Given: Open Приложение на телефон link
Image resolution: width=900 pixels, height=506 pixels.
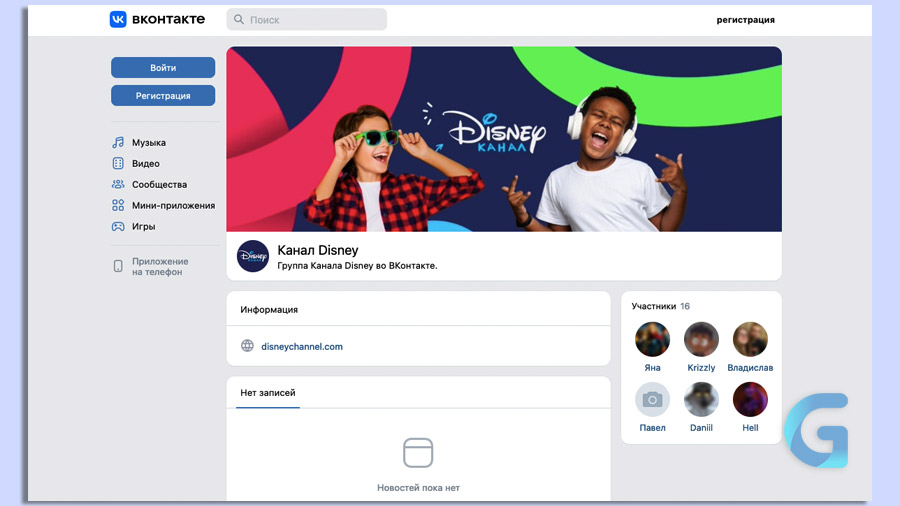Looking at the screenshot, I should point(160,266).
